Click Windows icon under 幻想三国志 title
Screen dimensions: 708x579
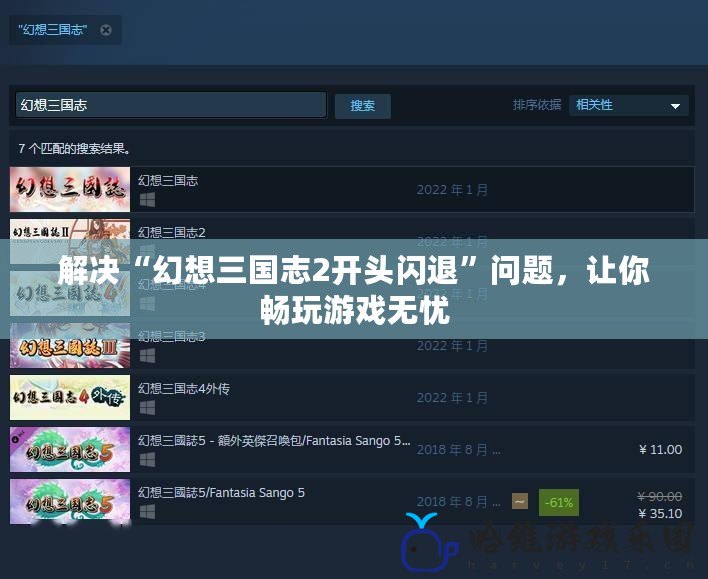147,200
